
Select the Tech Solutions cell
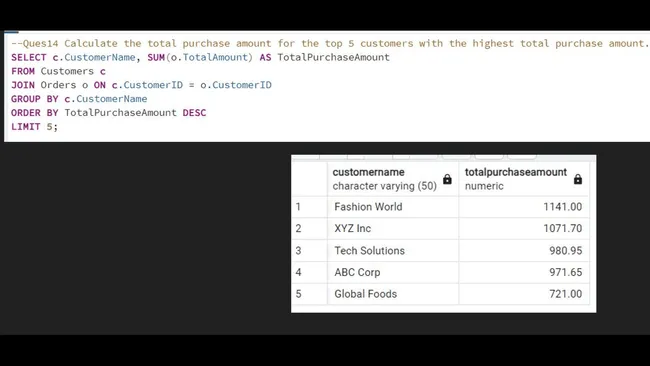(393, 250)
